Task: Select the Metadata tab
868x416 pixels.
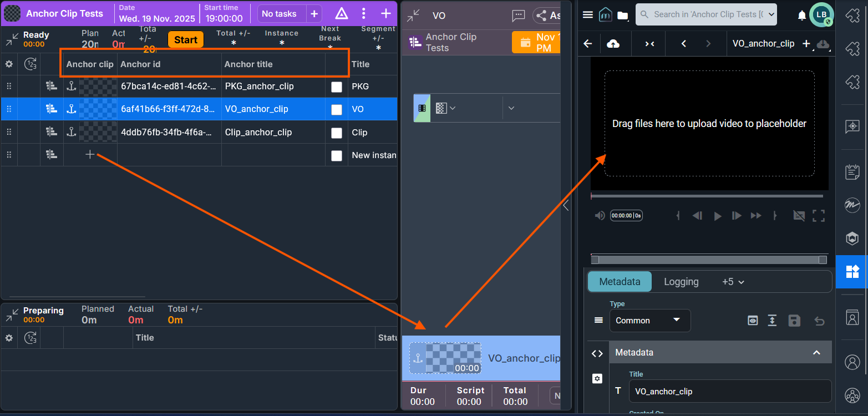Action: tap(620, 282)
